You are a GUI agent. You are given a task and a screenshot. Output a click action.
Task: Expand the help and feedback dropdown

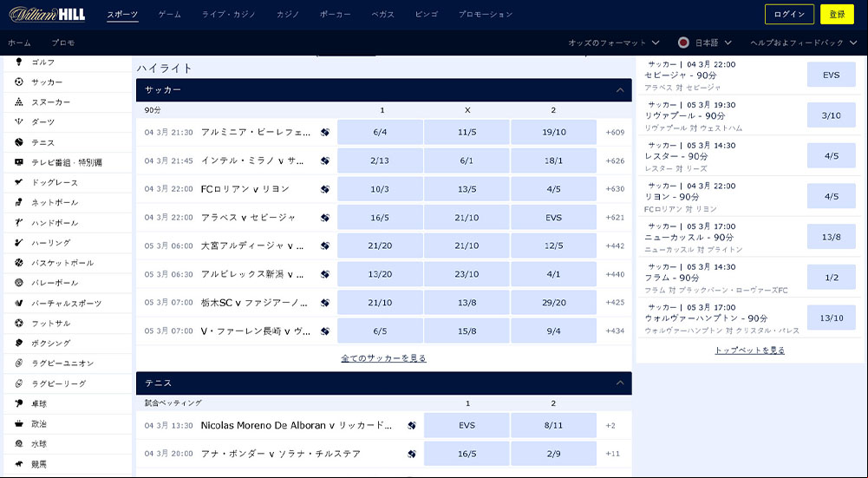point(804,43)
